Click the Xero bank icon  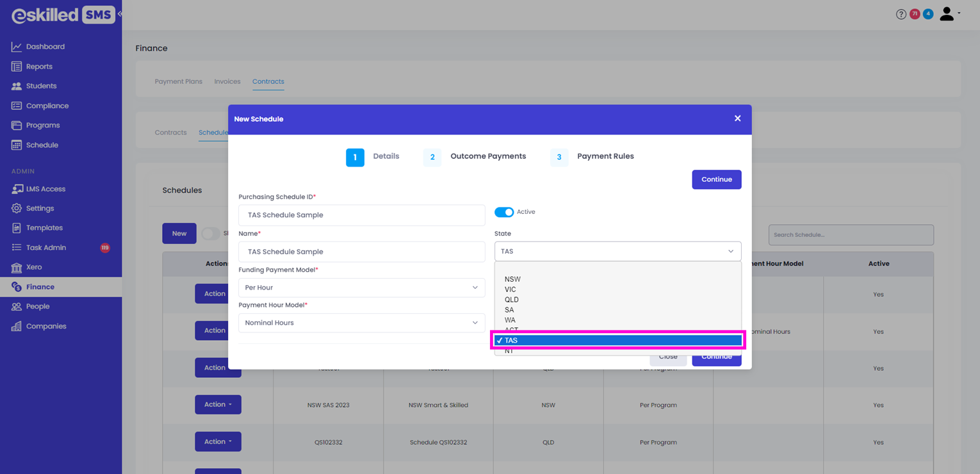pyautogui.click(x=17, y=267)
